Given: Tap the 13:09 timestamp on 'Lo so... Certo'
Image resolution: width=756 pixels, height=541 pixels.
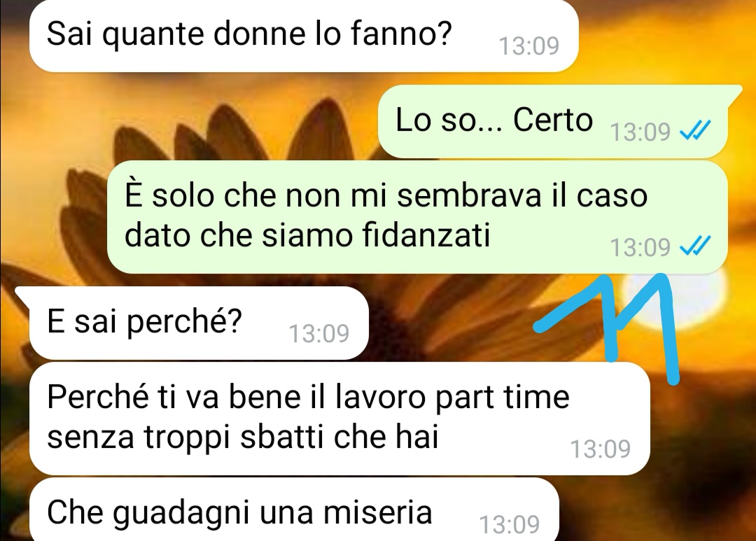Looking at the screenshot, I should pos(640,131).
